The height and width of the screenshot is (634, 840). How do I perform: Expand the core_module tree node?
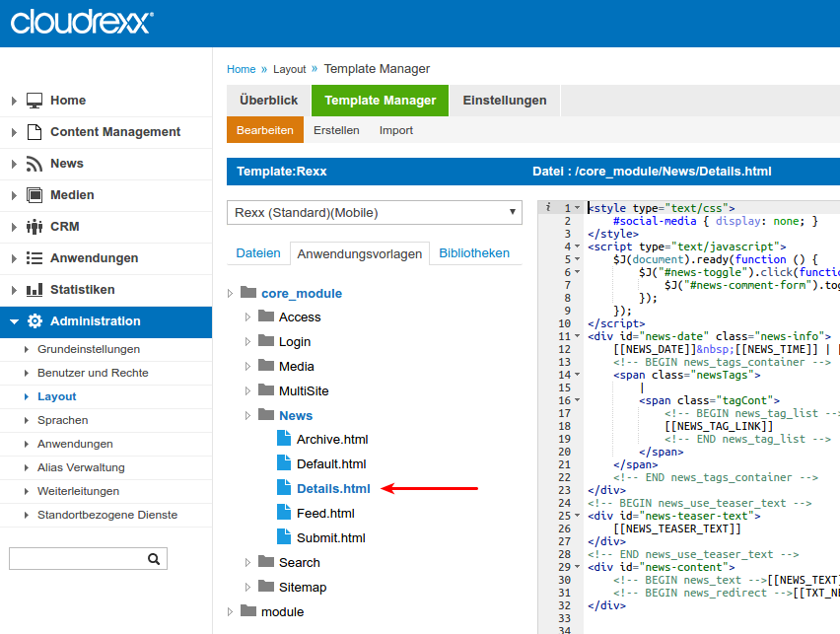click(x=230, y=294)
